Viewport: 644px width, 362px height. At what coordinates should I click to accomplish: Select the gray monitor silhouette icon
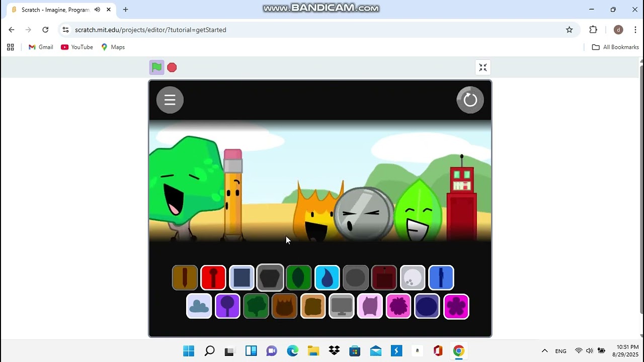coord(342,306)
